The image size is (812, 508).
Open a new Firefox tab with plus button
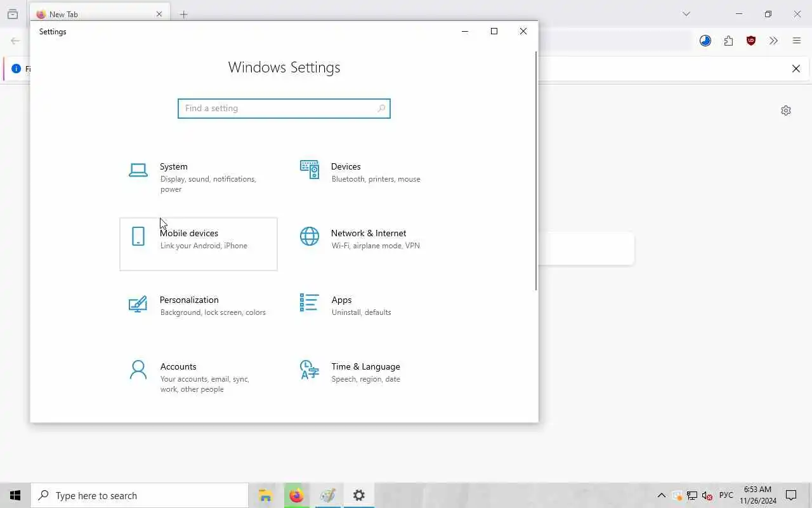pyautogui.click(x=183, y=14)
